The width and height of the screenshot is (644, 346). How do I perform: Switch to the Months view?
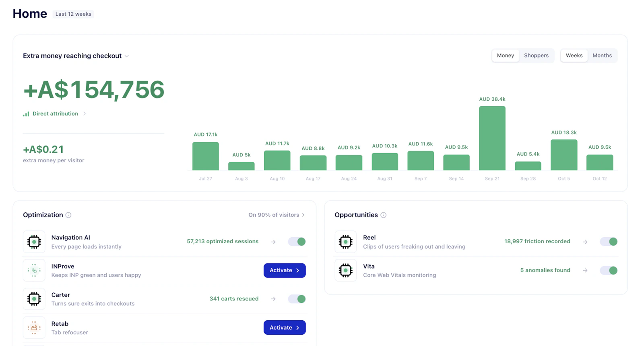(602, 56)
